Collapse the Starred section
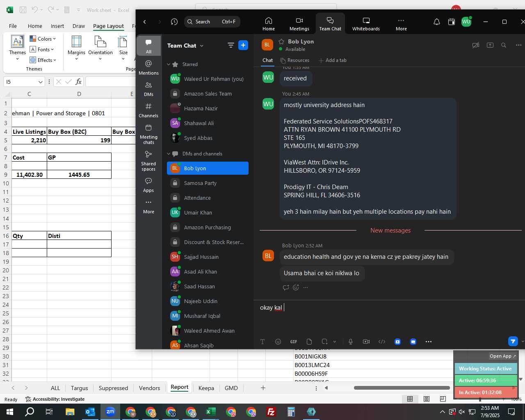525x420 pixels. point(169,64)
